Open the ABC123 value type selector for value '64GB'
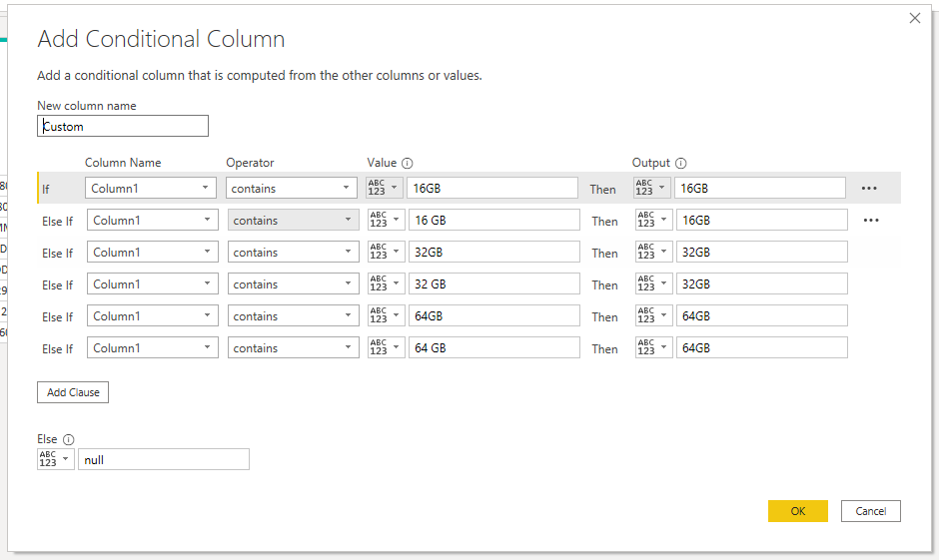Image resolution: width=939 pixels, height=560 pixels. pyautogui.click(x=387, y=315)
